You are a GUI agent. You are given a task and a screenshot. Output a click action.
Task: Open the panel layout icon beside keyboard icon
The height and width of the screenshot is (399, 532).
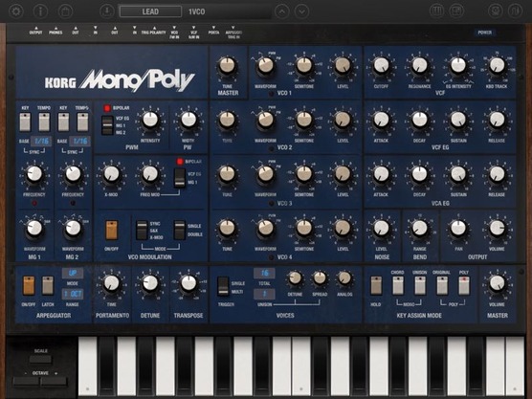tap(456, 11)
